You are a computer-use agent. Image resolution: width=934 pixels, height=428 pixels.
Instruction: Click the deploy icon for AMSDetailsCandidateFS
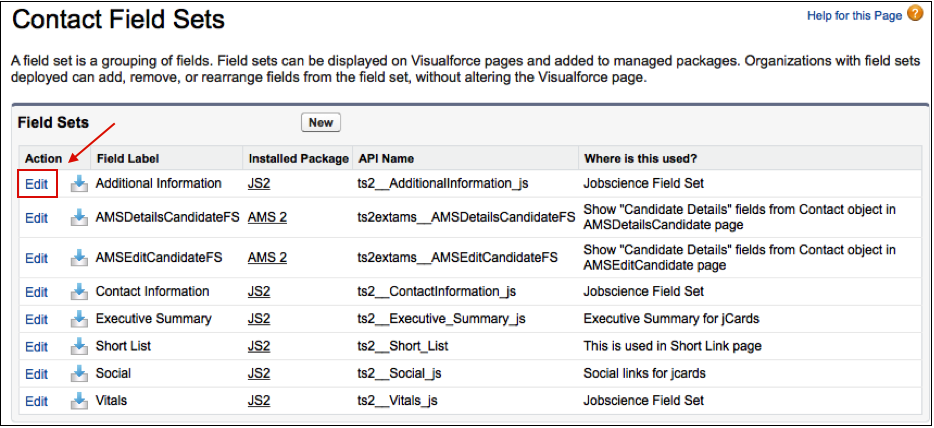(x=79, y=218)
